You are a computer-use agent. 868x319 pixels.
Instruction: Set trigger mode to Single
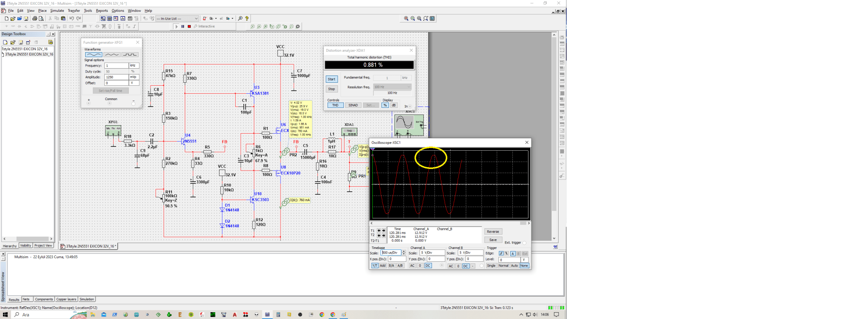492,266
